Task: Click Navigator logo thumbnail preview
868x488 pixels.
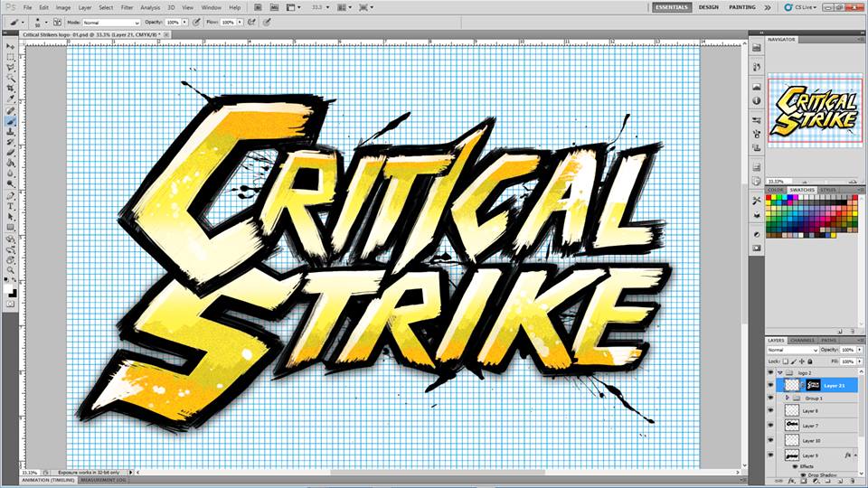Action: tap(815, 109)
